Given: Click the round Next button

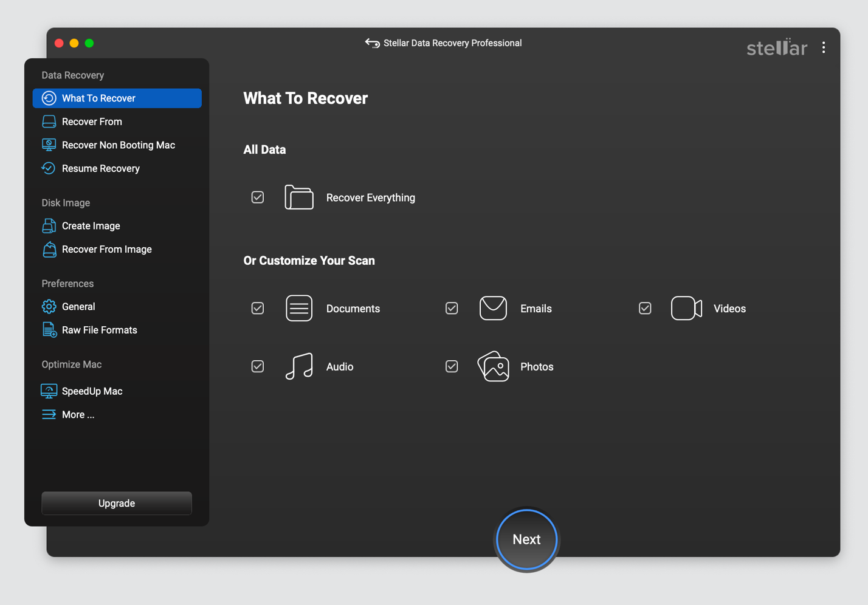Looking at the screenshot, I should pos(526,539).
